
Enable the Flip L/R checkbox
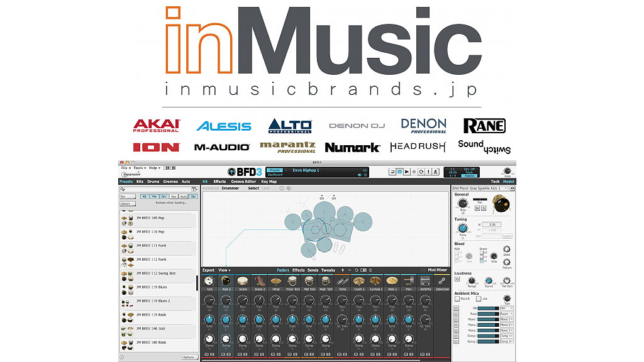[457, 299]
